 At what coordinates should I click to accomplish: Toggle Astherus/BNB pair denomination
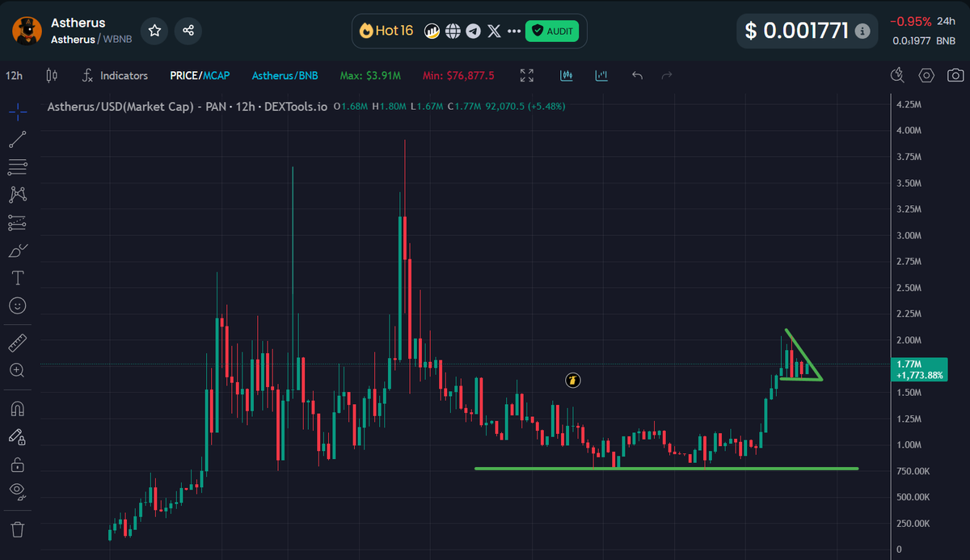coord(285,75)
